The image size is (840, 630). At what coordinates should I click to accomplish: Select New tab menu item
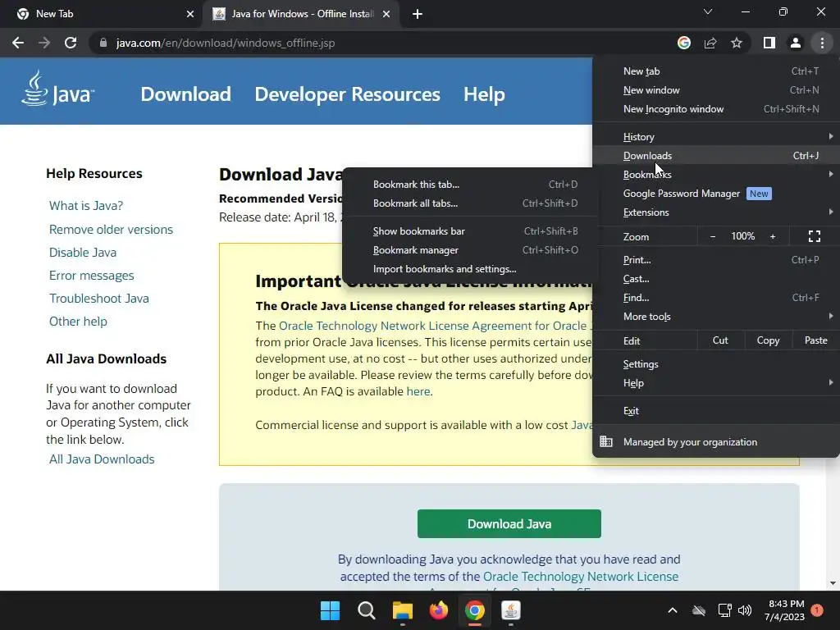point(715,71)
